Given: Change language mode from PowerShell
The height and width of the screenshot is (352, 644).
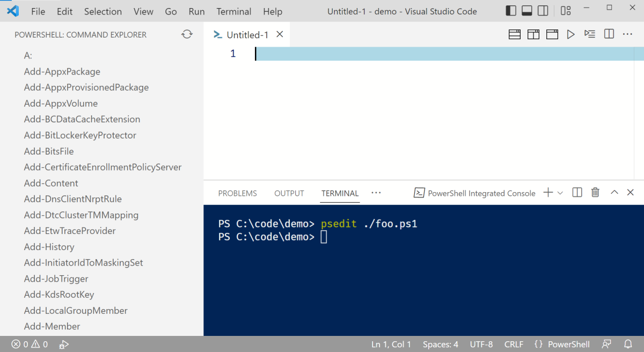Looking at the screenshot, I should tap(568, 344).
